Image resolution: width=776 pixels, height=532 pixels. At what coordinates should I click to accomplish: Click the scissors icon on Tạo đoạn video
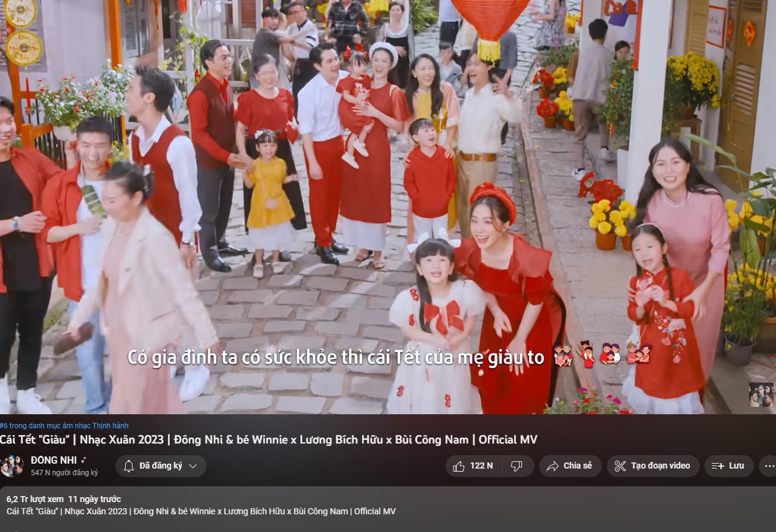620,465
